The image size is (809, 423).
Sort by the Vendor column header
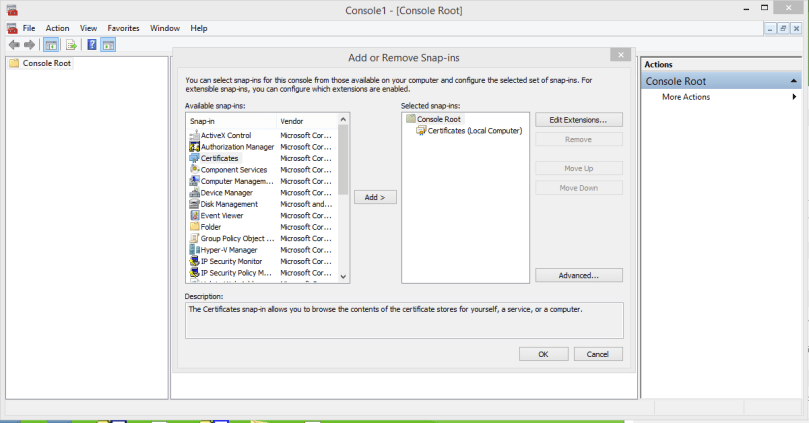306,121
